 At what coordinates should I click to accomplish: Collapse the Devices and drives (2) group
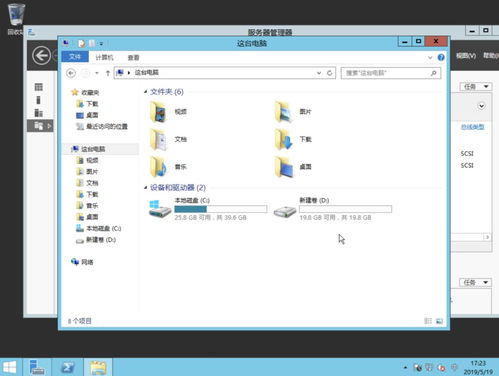coord(145,188)
